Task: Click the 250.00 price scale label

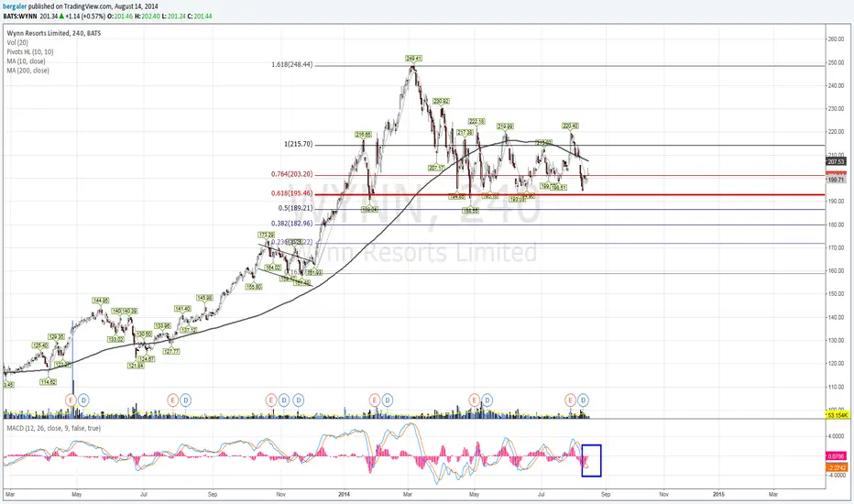Action: point(837,62)
